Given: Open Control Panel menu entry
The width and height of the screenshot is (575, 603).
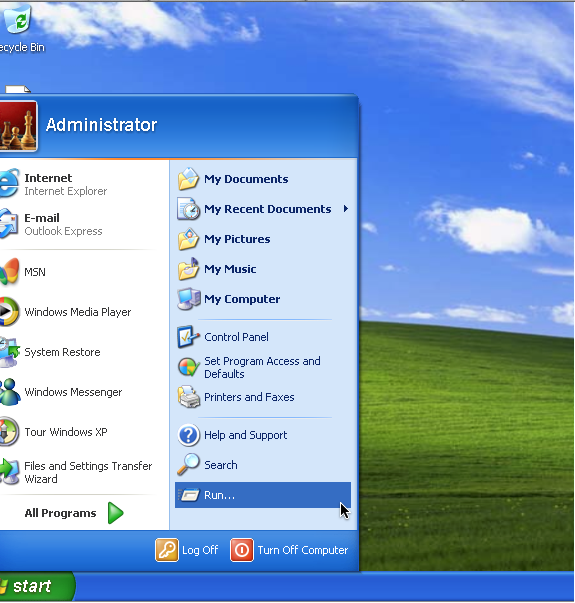Looking at the screenshot, I should 263,337.
